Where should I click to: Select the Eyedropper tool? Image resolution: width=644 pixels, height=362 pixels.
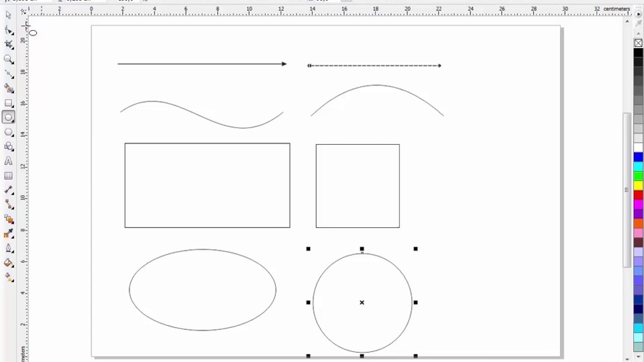[x=8, y=234]
